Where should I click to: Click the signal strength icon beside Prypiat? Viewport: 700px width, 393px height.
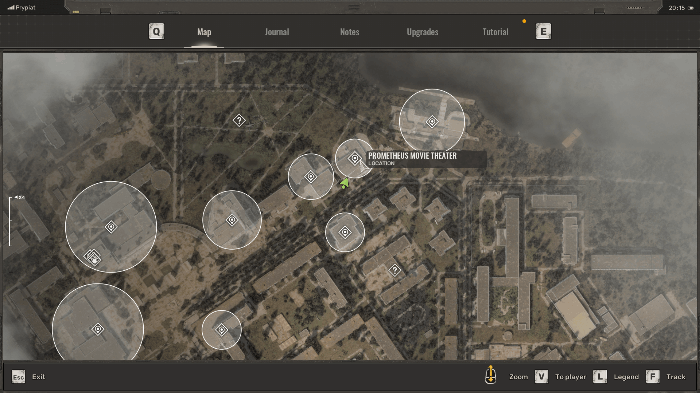point(11,7)
